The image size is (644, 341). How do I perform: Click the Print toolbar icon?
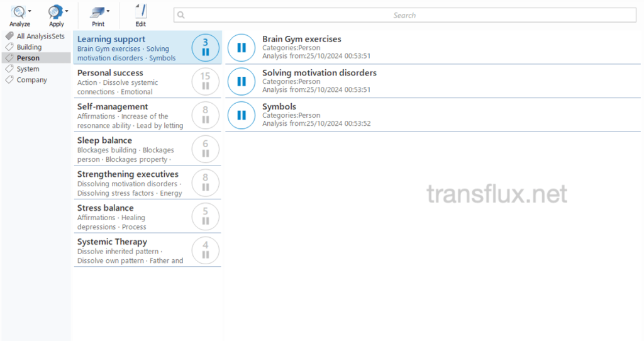pos(97,11)
